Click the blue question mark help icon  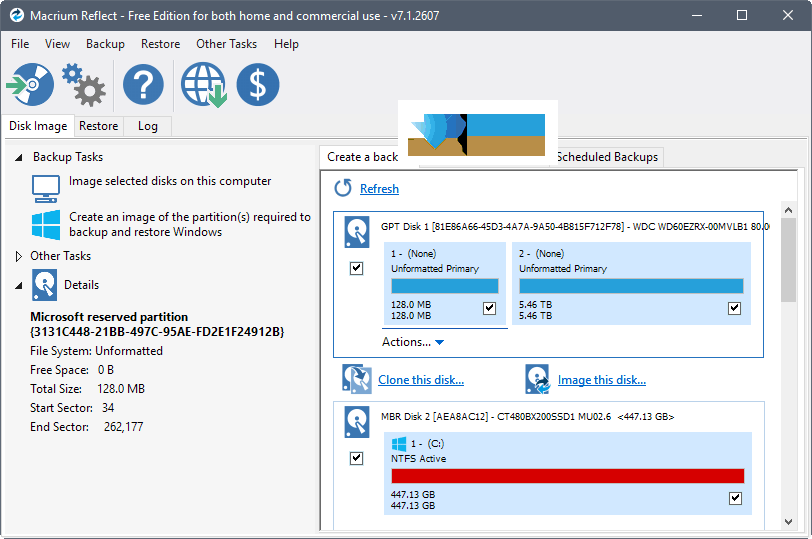pyautogui.click(x=143, y=84)
